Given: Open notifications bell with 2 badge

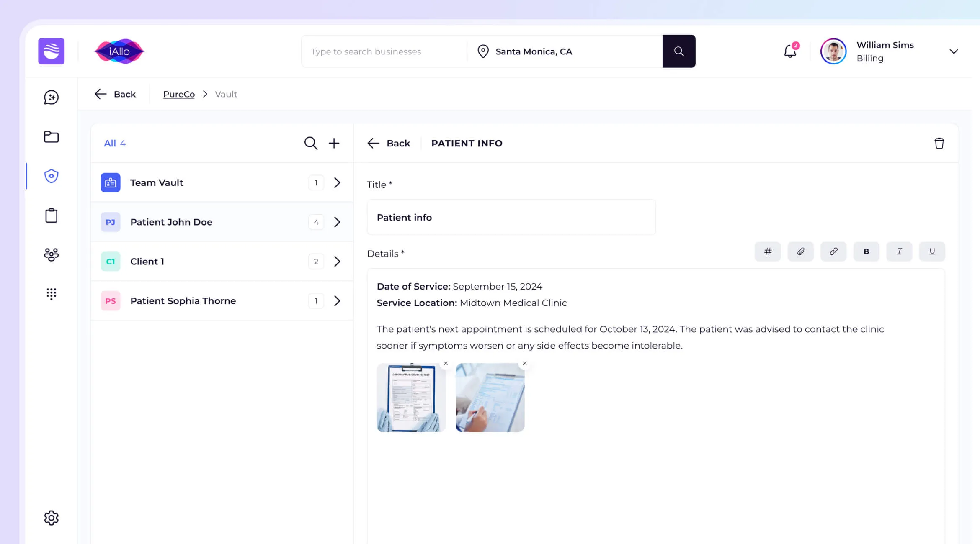Looking at the screenshot, I should 790,51.
